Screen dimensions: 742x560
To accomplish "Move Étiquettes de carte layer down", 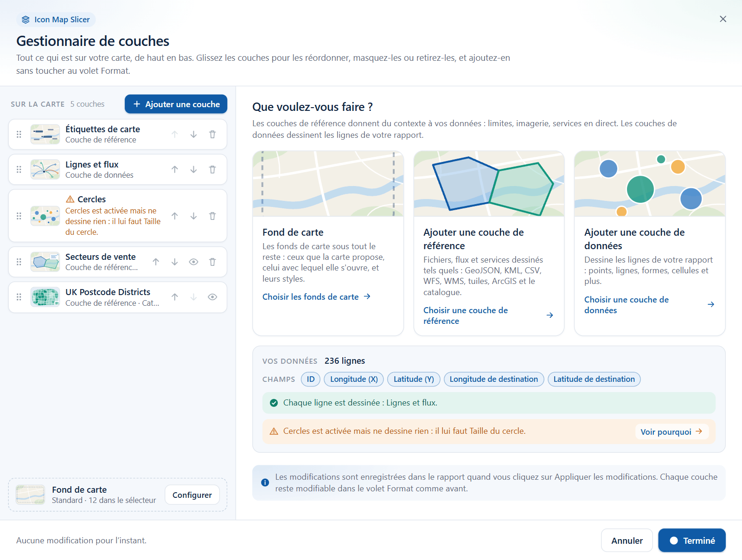I will tap(193, 135).
